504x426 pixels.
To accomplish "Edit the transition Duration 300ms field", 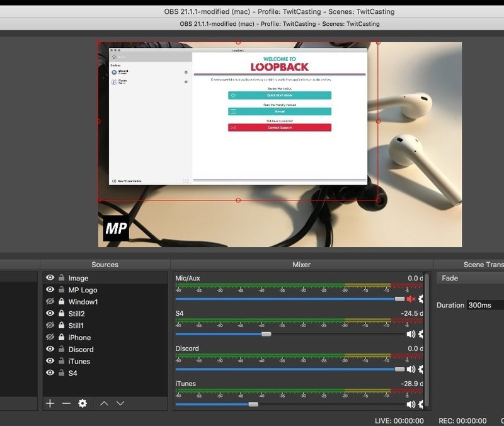I will tap(485, 305).
